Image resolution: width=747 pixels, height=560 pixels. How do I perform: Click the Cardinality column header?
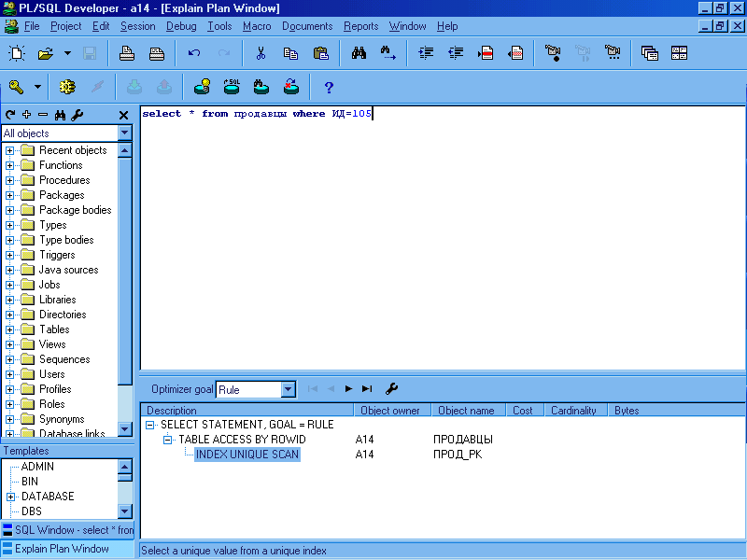click(x=576, y=410)
